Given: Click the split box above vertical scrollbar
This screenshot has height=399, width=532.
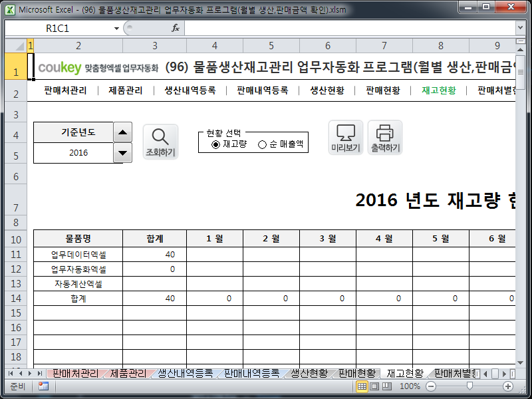Looking at the screenshot, I should tap(521, 41).
